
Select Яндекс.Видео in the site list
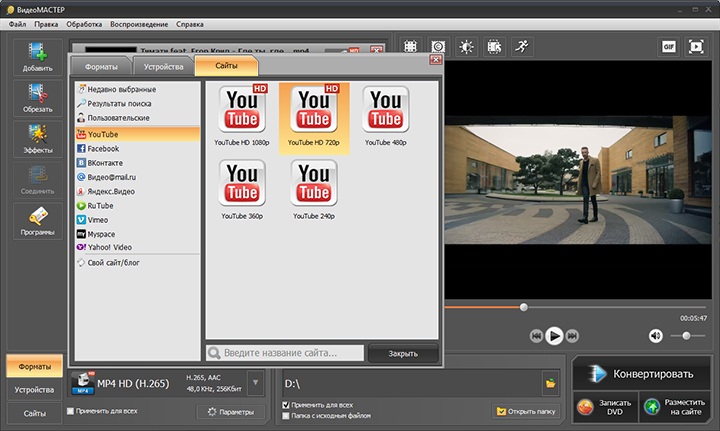pyautogui.click(x=138, y=191)
